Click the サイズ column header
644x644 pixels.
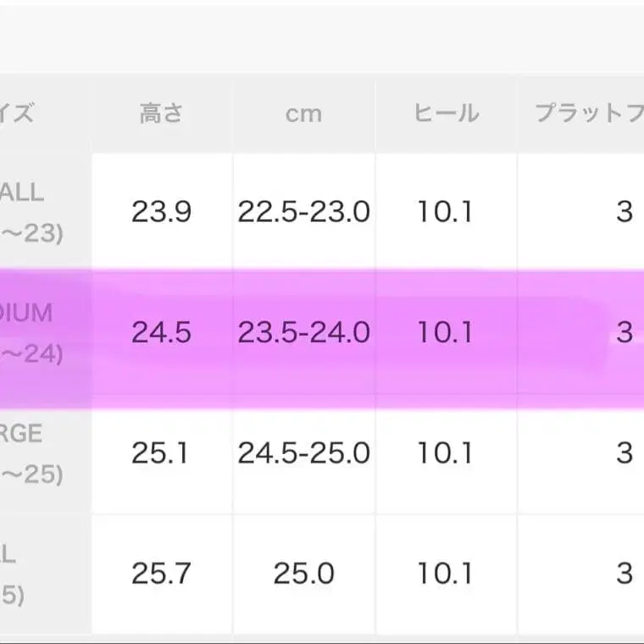pos(16,114)
